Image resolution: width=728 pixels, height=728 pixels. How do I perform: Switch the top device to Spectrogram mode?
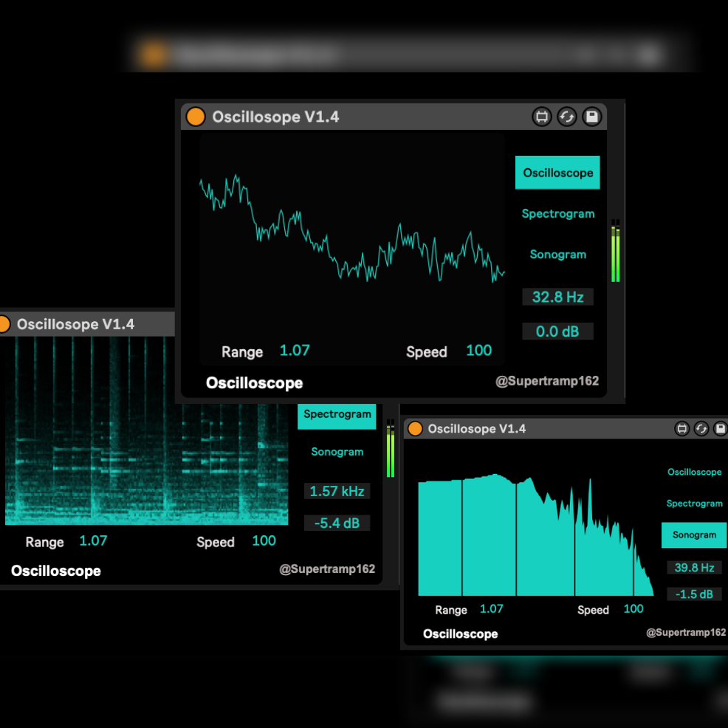click(x=557, y=214)
